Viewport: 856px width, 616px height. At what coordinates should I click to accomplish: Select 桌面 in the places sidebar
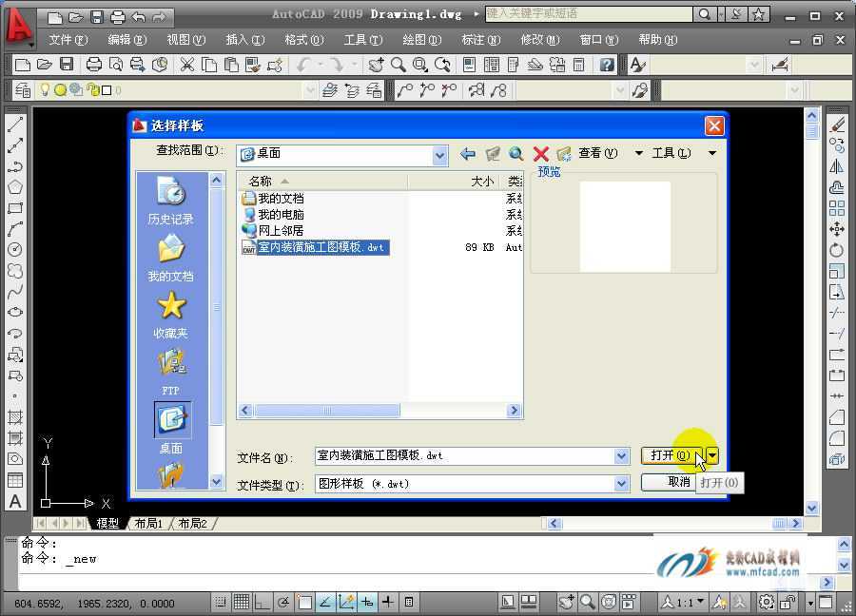pos(172,429)
